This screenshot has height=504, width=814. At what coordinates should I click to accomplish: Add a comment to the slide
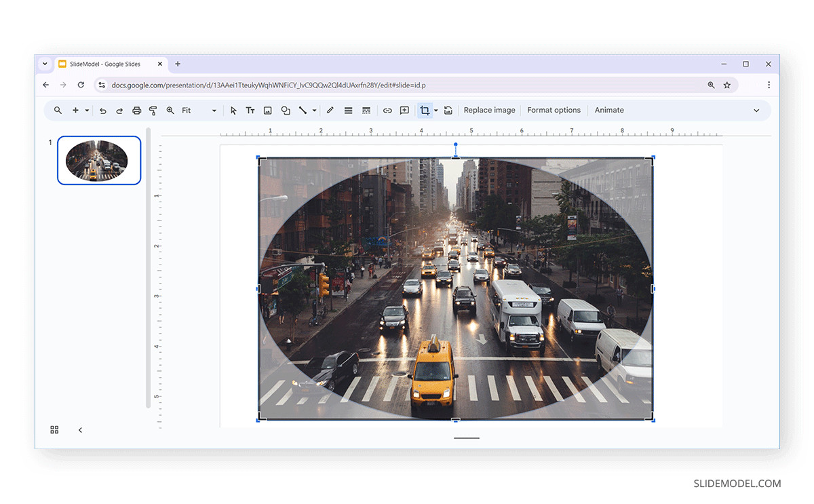click(x=404, y=111)
